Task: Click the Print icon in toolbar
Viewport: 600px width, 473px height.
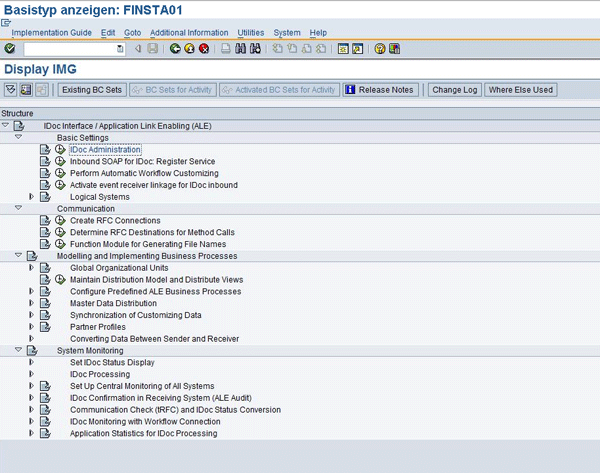Action: click(x=226, y=48)
